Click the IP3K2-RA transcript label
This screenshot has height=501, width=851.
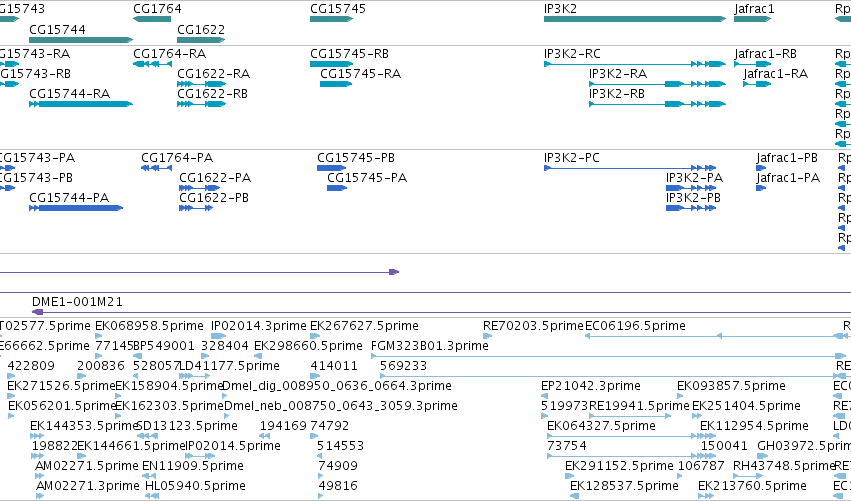[x=618, y=73]
